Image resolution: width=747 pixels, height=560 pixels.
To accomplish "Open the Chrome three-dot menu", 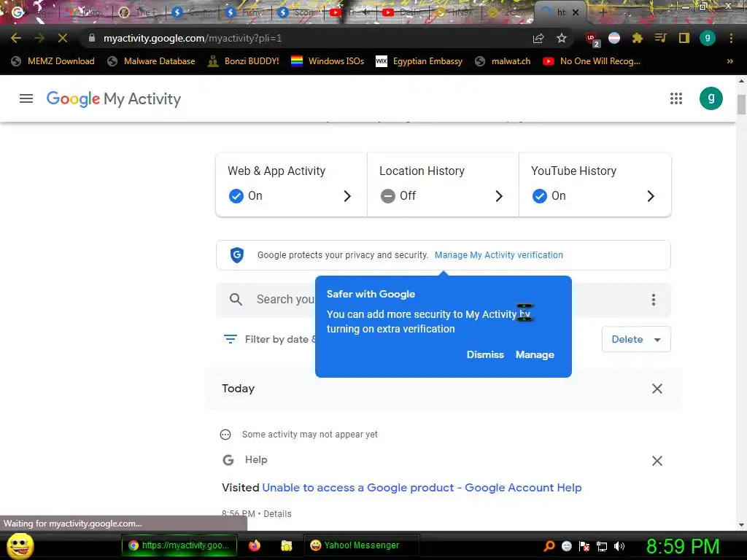I will point(731,38).
